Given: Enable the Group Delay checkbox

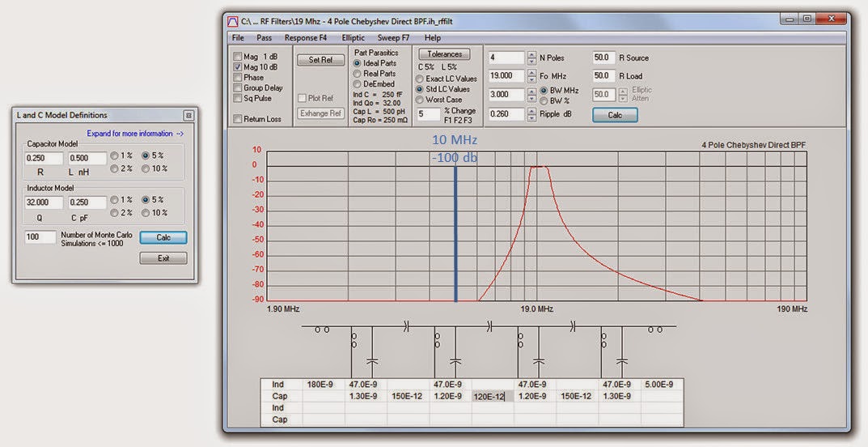Looking at the screenshot, I should (x=238, y=87).
